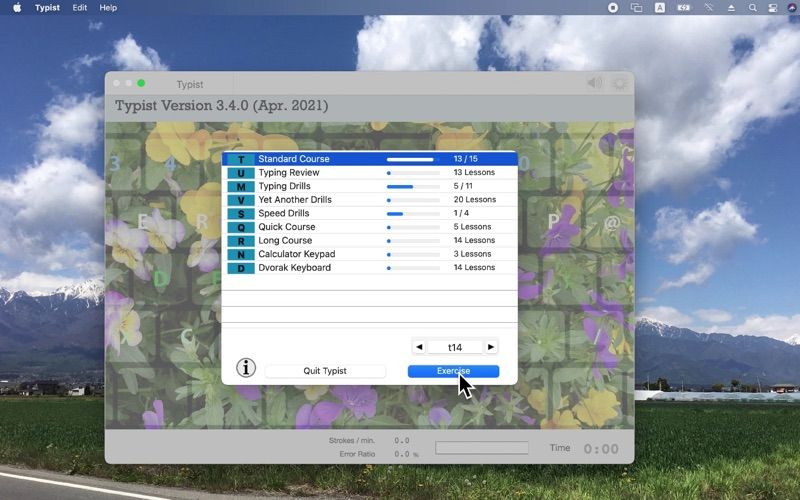
Task: Click the Error Ratio label
Action: (357, 454)
